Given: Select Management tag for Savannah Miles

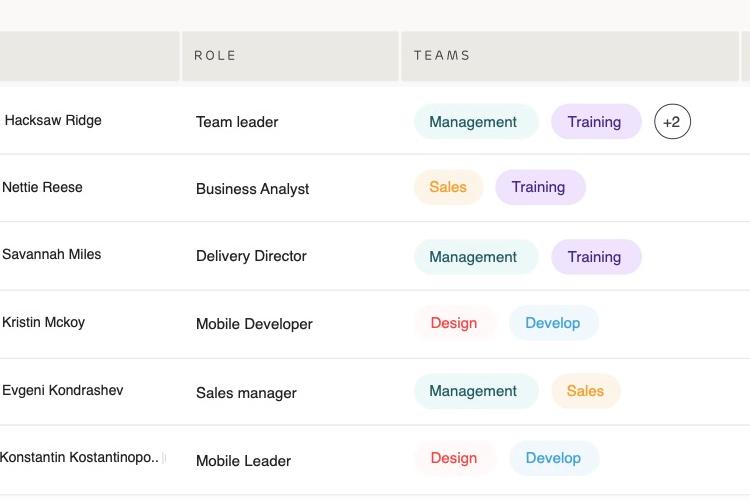Looking at the screenshot, I should pyautogui.click(x=476, y=257).
